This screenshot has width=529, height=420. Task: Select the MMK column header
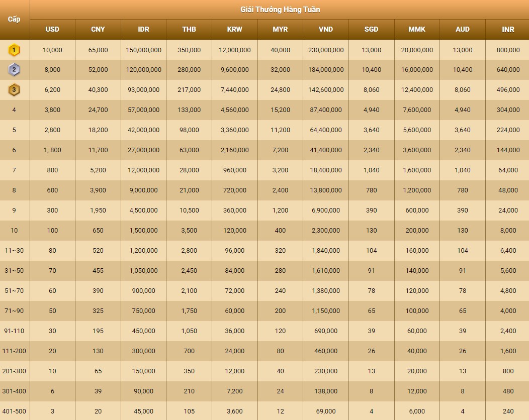[x=417, y=29]
